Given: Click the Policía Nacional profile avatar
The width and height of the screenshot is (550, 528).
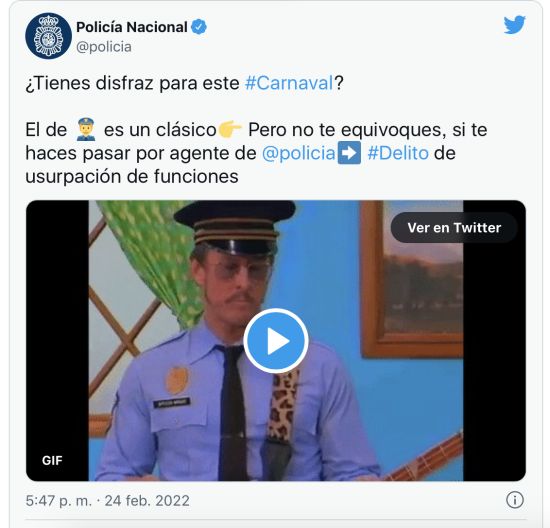Looking at the screenshot, I should (48, 36).
